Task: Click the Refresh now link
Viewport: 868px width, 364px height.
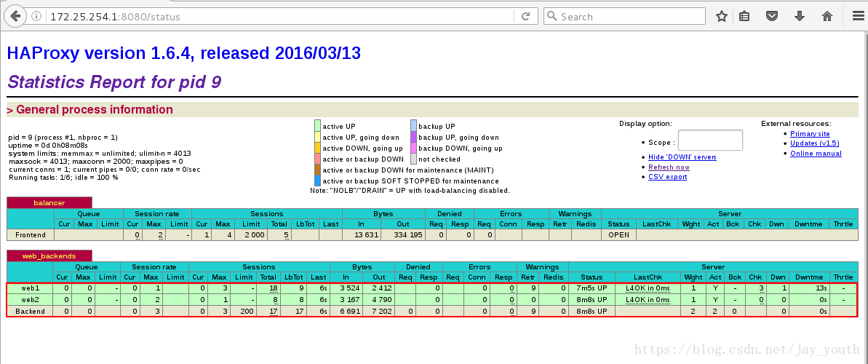Action: [x=669, y=167]
